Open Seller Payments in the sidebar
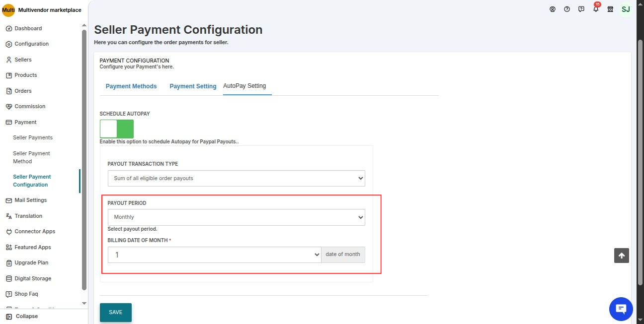 pyautogui.click(x=33, y=138)
